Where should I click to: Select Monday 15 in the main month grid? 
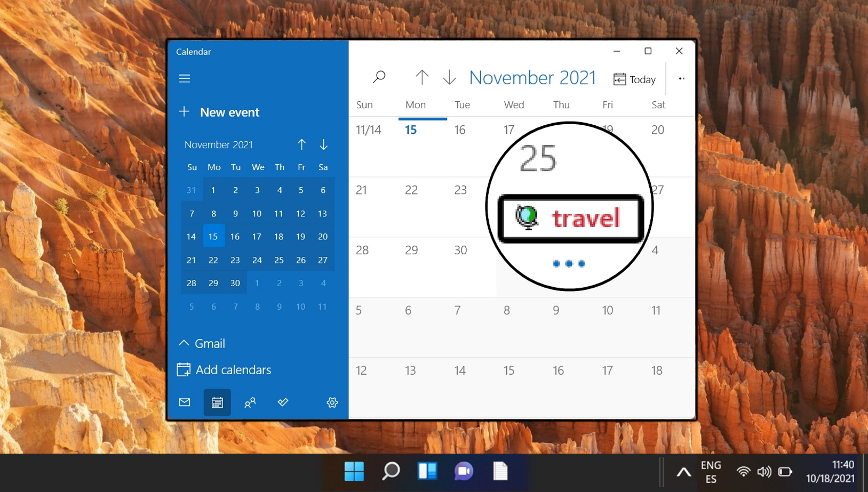click(423, 147)
